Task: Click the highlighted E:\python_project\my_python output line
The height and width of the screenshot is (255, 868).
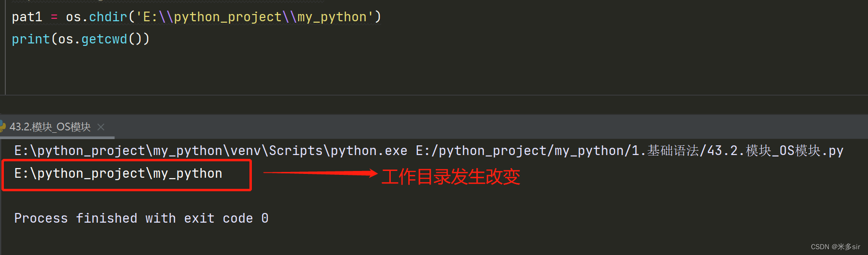Action: tap(118, 174)
